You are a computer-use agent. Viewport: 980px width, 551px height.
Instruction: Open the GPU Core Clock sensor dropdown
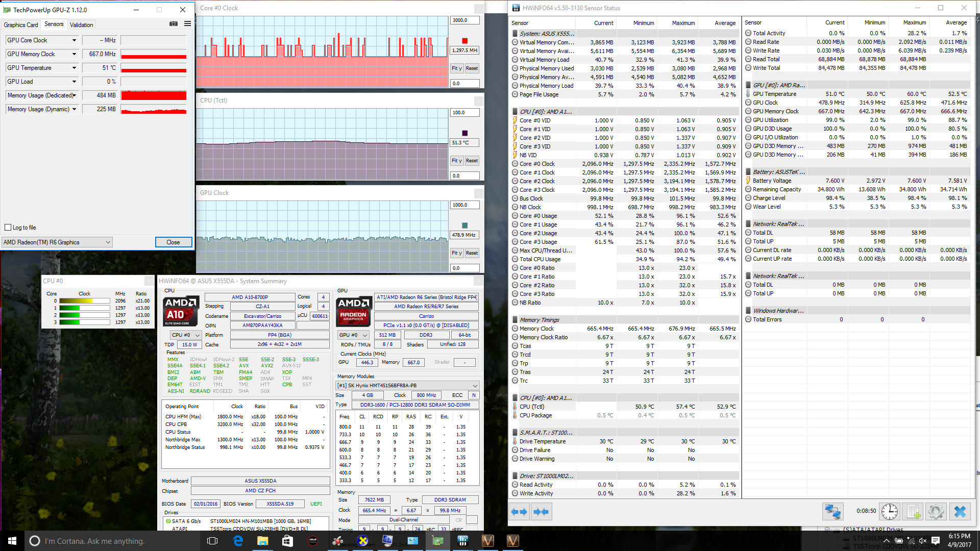pos(74,40)
